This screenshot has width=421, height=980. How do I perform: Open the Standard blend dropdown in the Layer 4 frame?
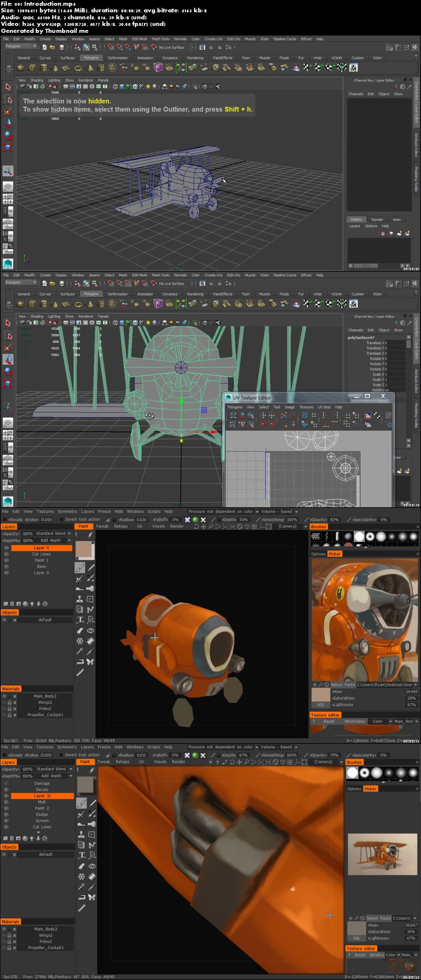coord(53,534)
